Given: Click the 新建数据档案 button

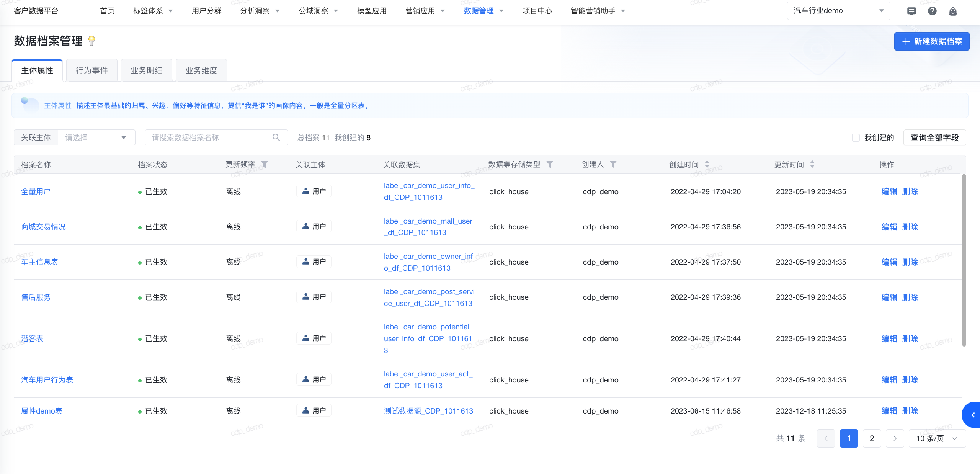Looking at the screenshot, I should point(932,41).
